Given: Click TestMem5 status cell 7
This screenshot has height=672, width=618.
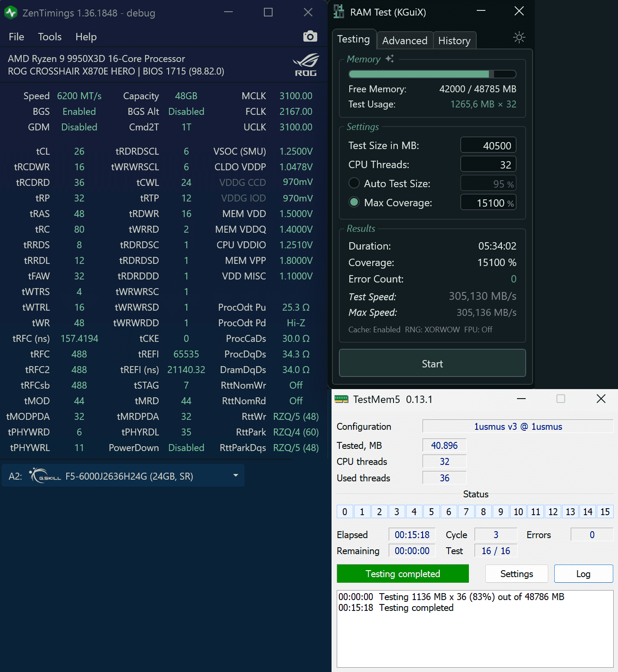Looking at the screenshot, I should 466,512.
